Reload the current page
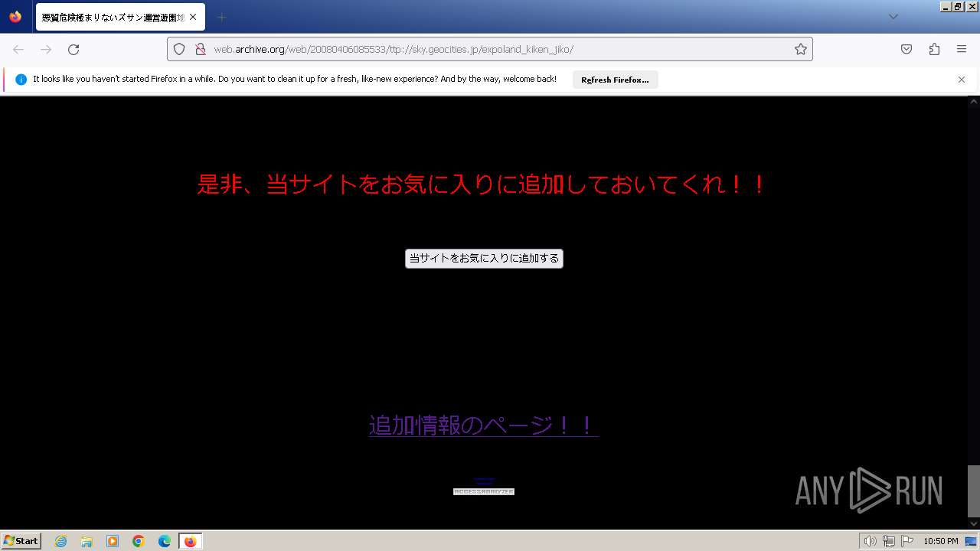980x551 pixels. [73, 49]
